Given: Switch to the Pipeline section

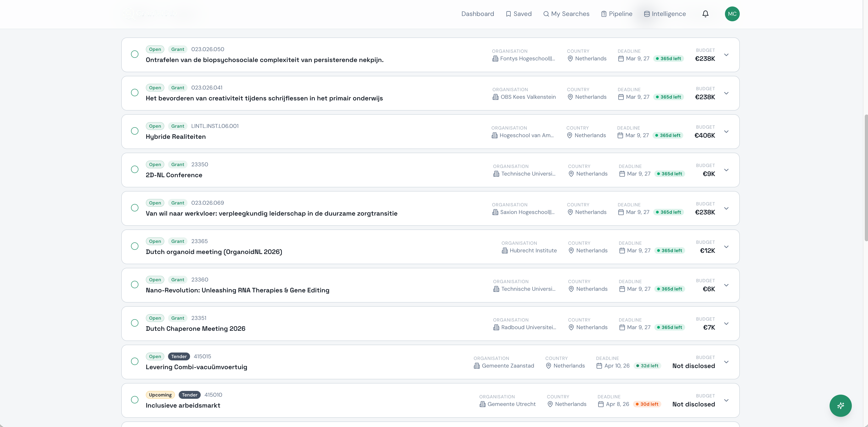Looking at the screenshot, I should click(x=616, y=14).
